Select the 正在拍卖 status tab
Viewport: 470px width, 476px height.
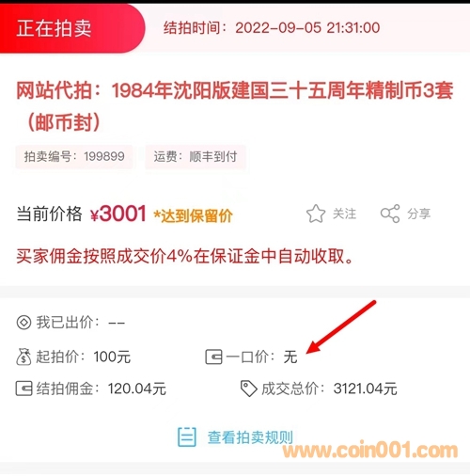72,28
